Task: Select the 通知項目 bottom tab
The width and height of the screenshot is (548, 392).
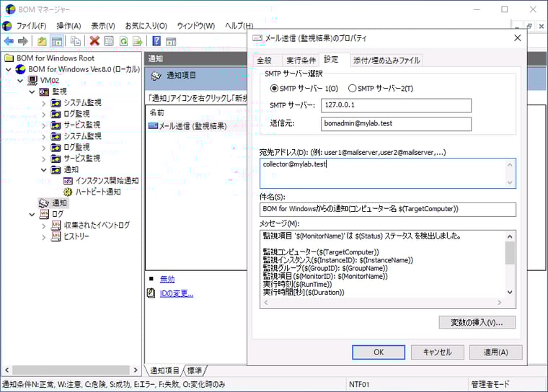Action: coord(164,370)
